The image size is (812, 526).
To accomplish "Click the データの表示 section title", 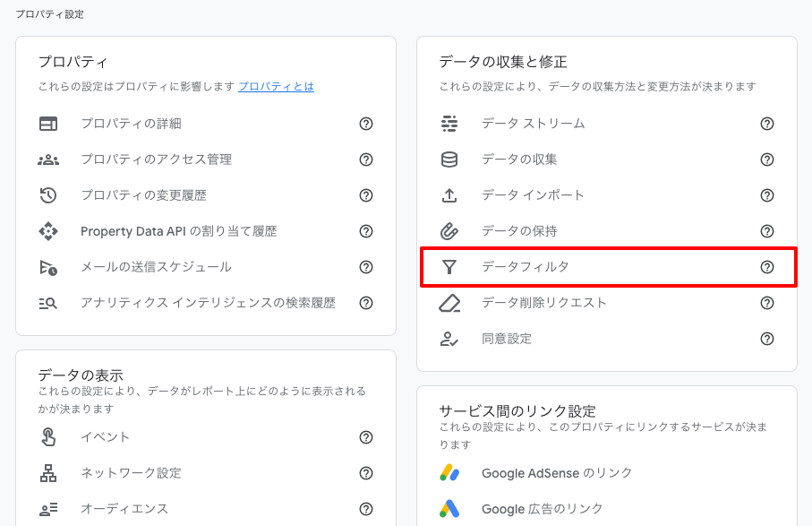I will [x=81, y=375].
